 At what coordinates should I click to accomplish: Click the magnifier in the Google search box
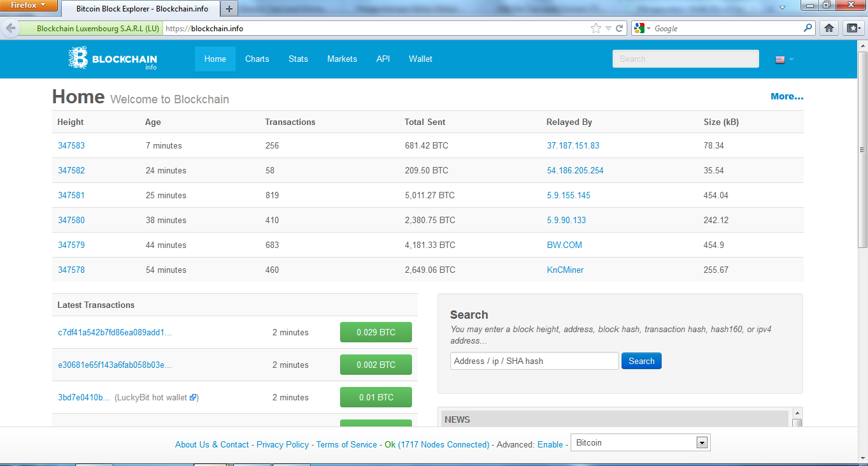[x=808, y=28]
